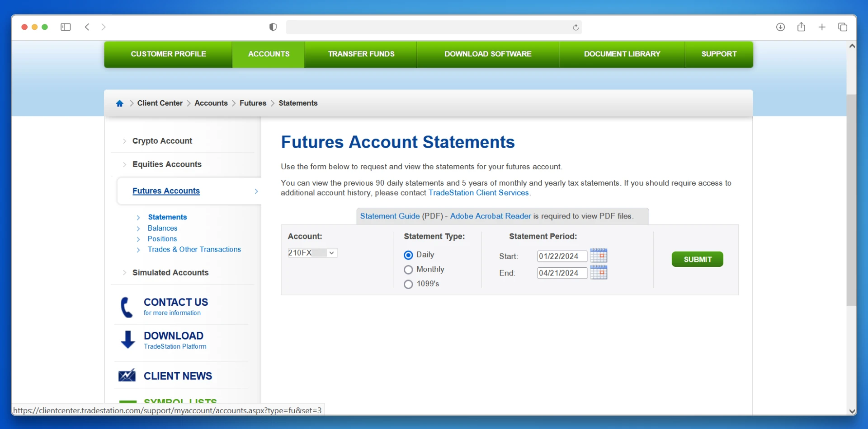Screen dimensions: 868x429
Task: Click the Download platform arrow icon
Action: tap(128, 340)
